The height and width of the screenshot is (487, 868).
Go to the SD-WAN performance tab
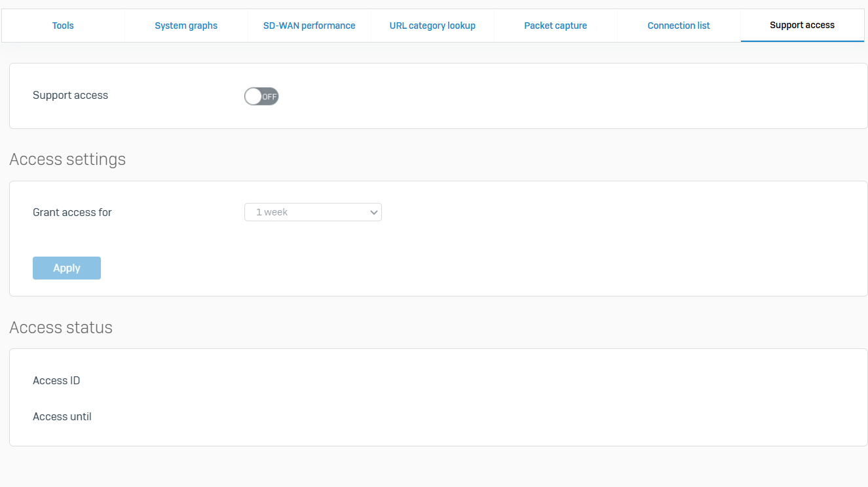309,26
